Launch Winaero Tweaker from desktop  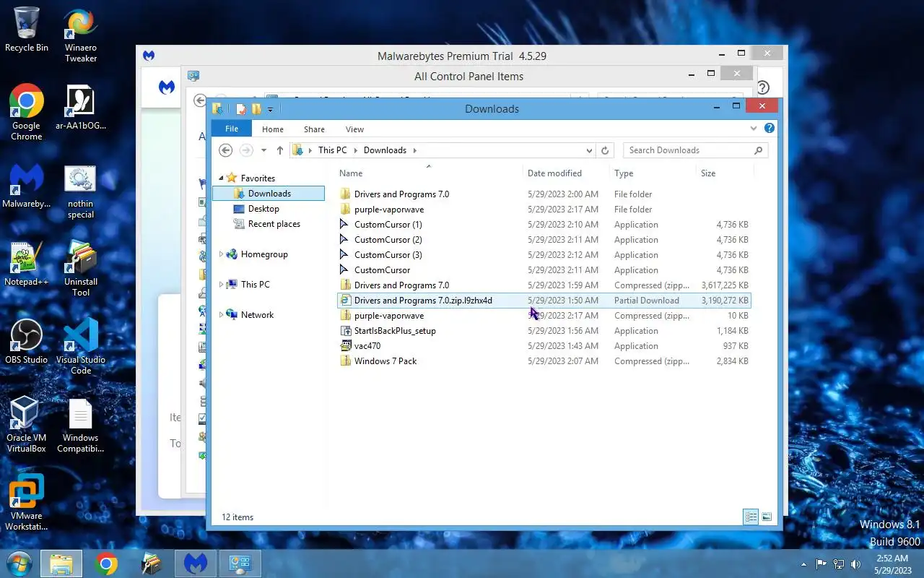coord(81,36)
